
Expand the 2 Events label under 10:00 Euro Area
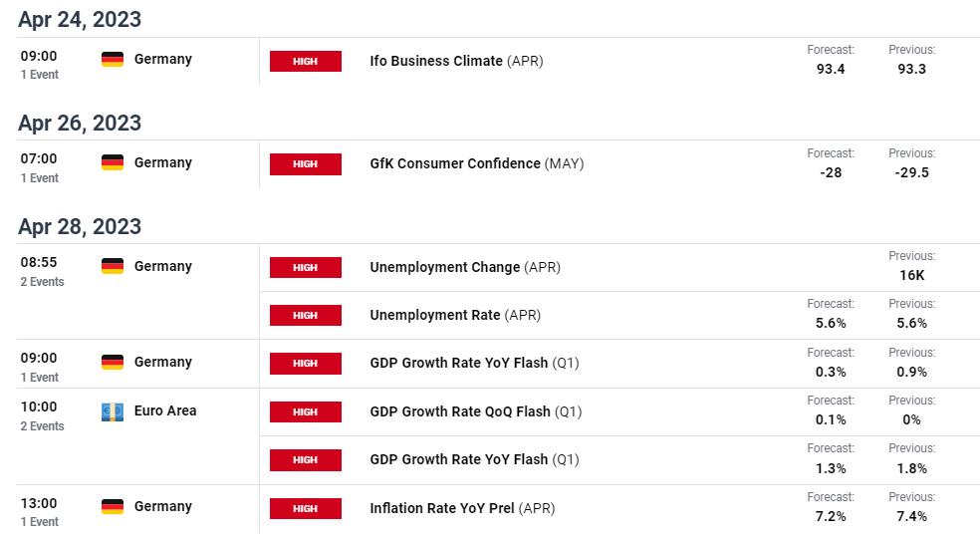click(43, 426)
